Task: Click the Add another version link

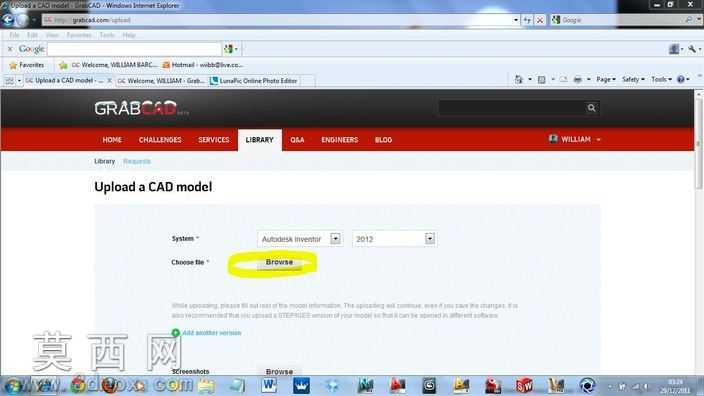Action: 211,333
